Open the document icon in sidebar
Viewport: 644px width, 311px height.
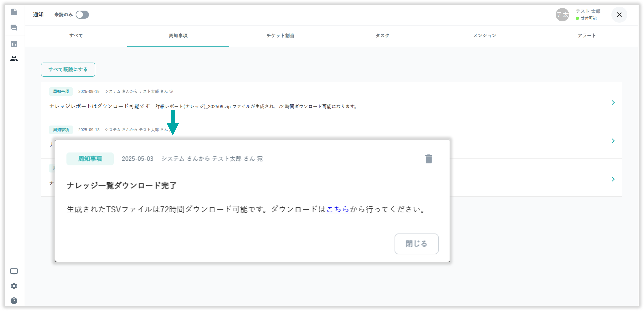coord(14,12)
